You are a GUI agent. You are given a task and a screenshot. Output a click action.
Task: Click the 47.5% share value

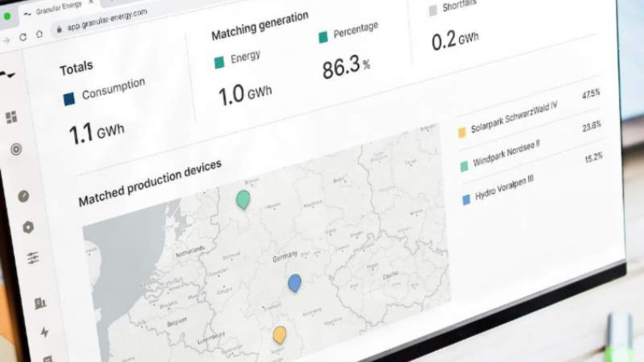(x=591, y=94)
